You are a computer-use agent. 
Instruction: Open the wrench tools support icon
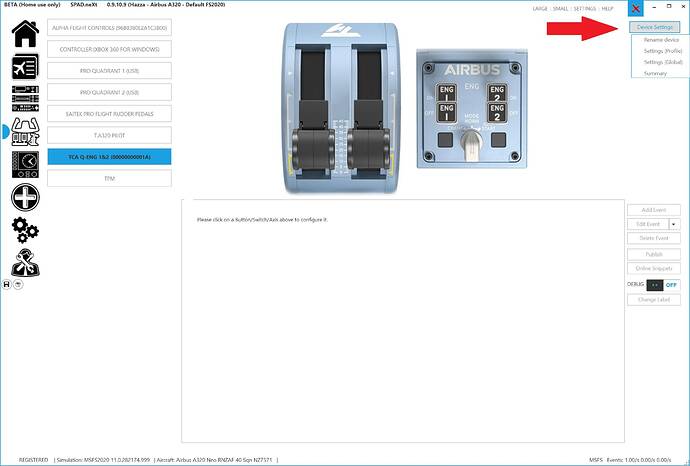coord(25,263)
